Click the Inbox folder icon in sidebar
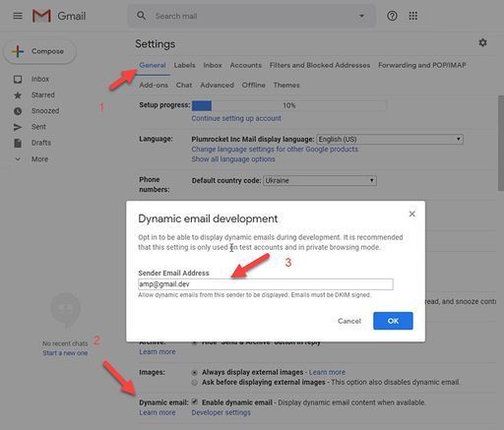 (x=18, y=79)
